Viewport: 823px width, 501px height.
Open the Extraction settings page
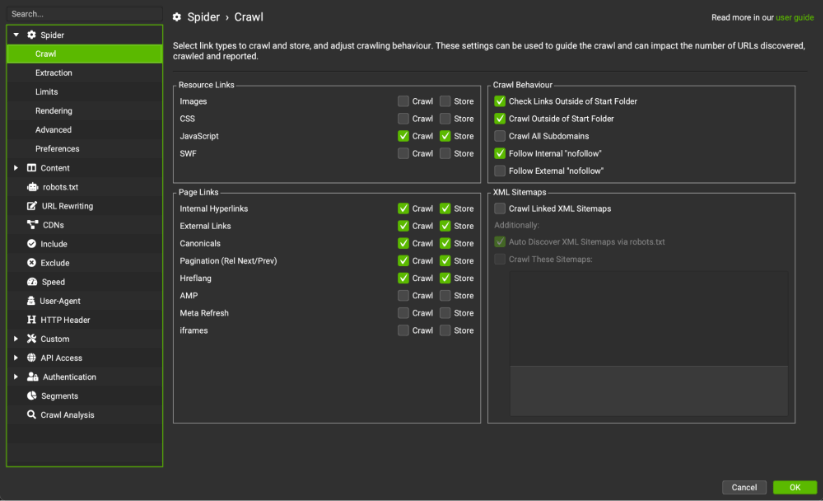53,73
